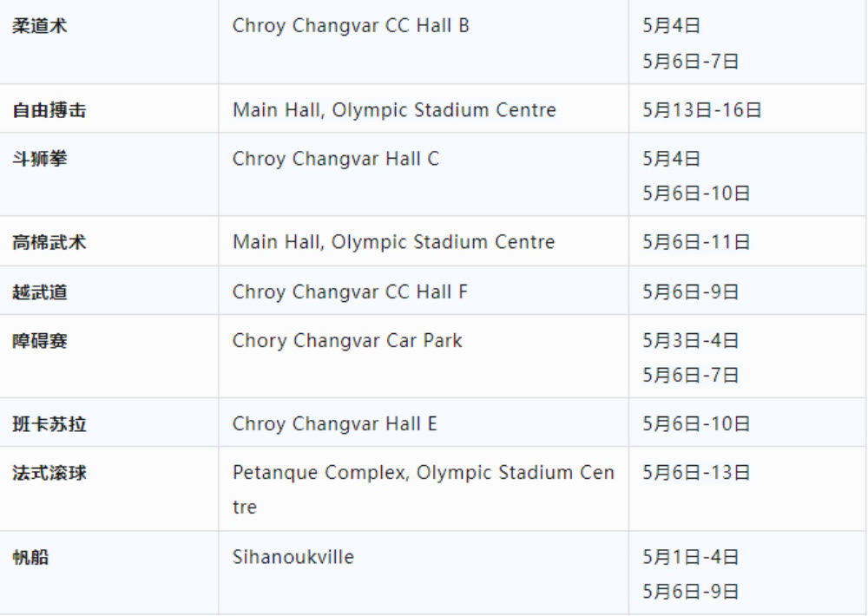Select the 斗狮拳 sport name
The image size is (868, 616).
(x=39, y=159)
